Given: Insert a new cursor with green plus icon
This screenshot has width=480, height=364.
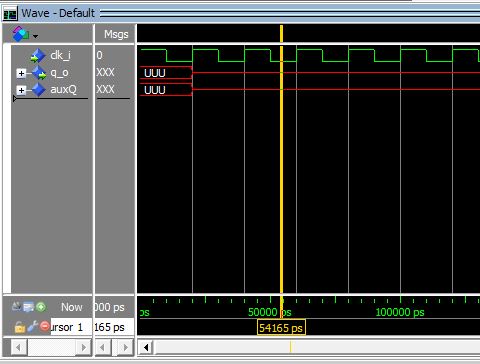Looking at the screenshot, I should tap(41, 307).
